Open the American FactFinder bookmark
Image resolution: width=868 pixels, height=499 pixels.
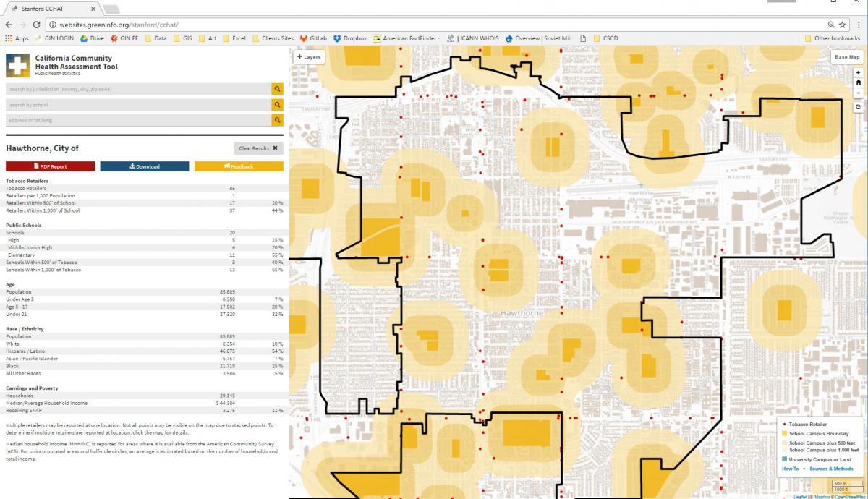click(406, 38)
